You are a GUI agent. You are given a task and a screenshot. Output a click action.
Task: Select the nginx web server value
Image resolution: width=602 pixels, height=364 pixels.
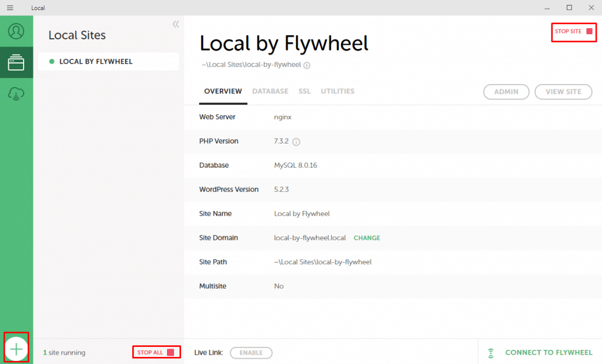coord(283,117)
